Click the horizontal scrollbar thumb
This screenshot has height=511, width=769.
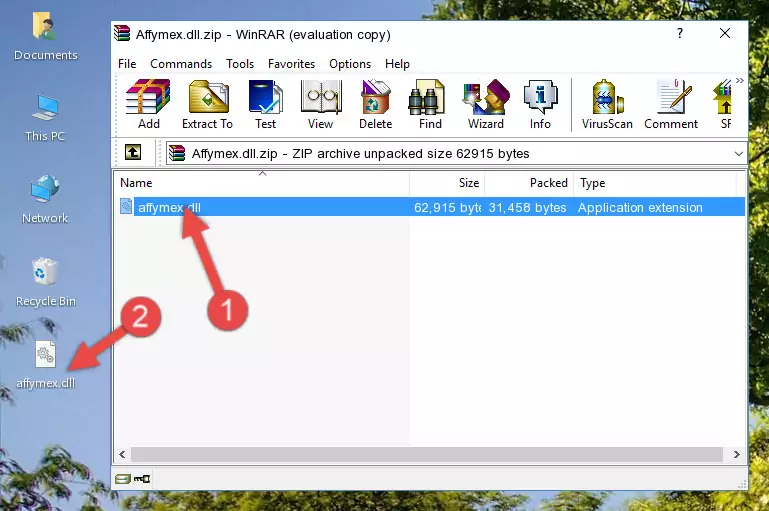tap(427, 454)
